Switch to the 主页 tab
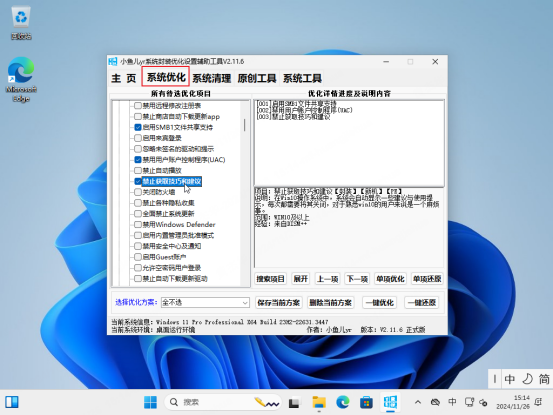The width and height of the screenshot is (553, 415). pyautogui.click(x=124, y=78)
